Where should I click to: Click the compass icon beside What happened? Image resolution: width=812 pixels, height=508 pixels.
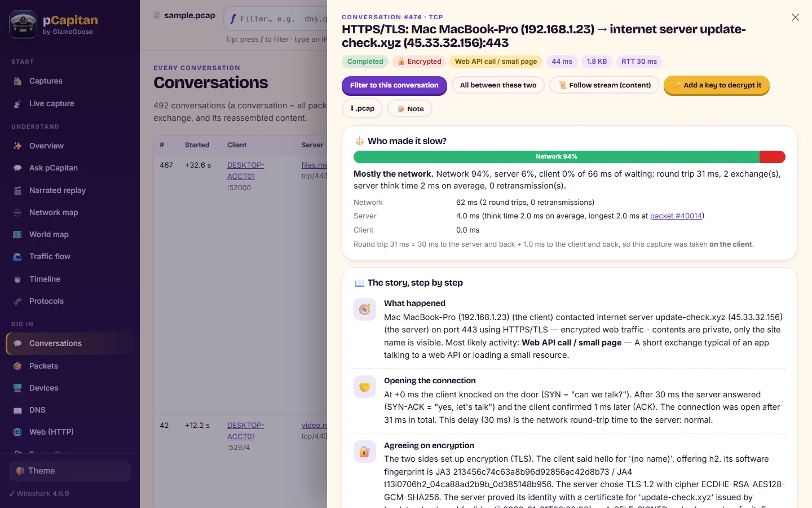click(x=365, y=309)
